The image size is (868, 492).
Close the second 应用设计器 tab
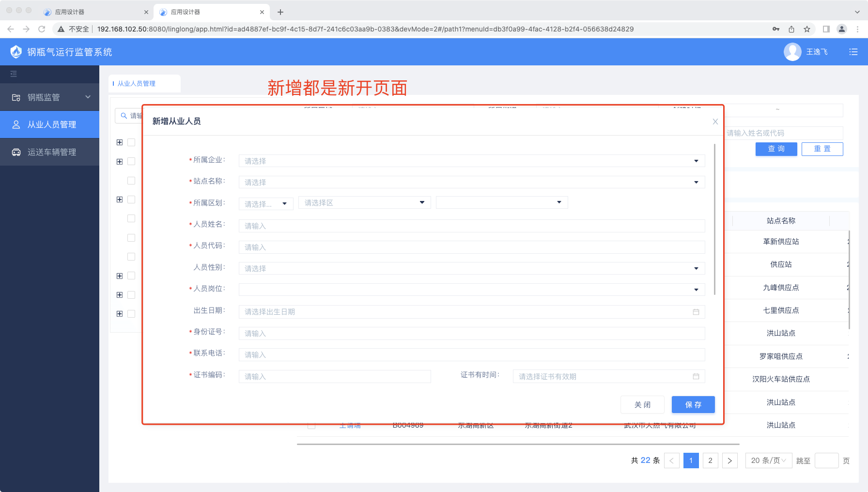click(262, 12)
